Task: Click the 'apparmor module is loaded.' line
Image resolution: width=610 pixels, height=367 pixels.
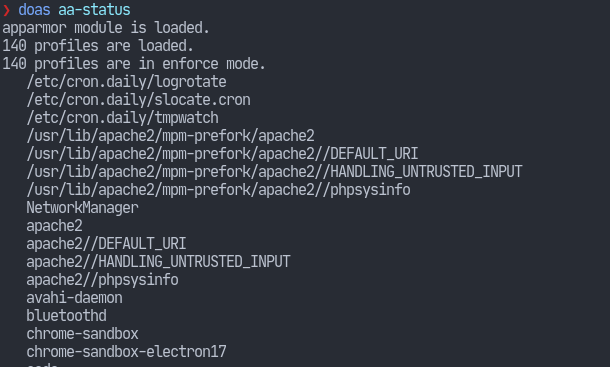Action: [106, 28]
